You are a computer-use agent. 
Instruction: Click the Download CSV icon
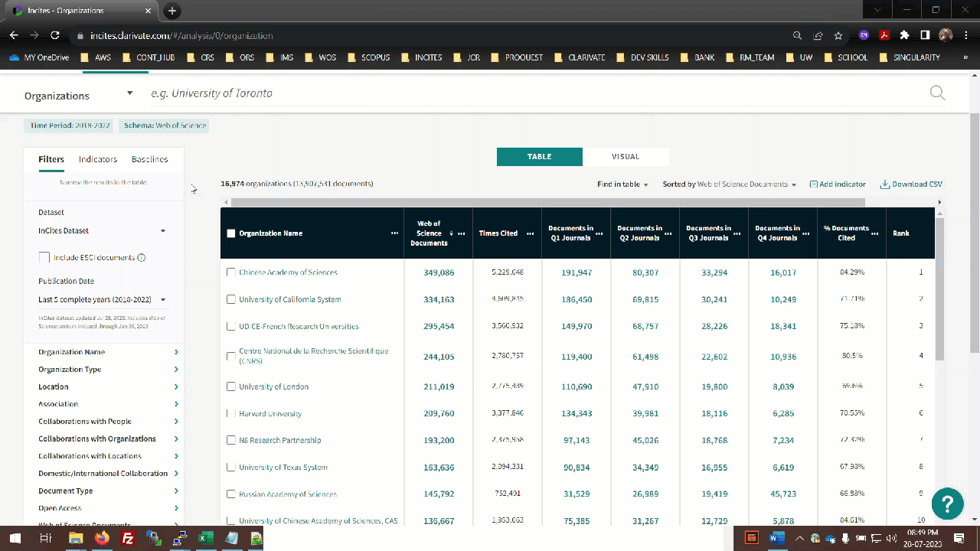pyautogui.click(x=884, y=184)
